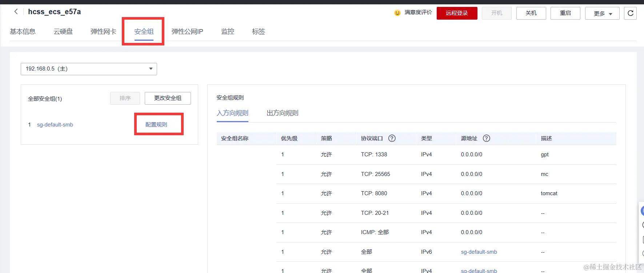Switch to the 基本信息 tab

(23, 32)
